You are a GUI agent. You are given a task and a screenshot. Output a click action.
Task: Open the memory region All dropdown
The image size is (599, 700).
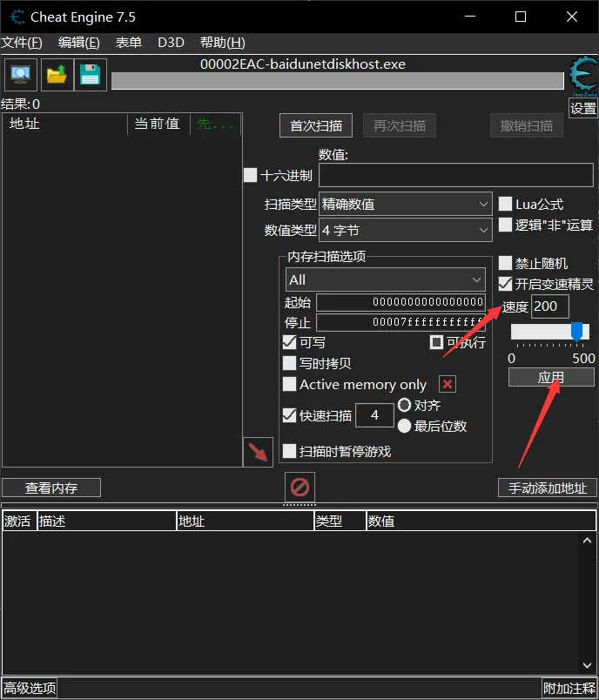pos(385,279)
